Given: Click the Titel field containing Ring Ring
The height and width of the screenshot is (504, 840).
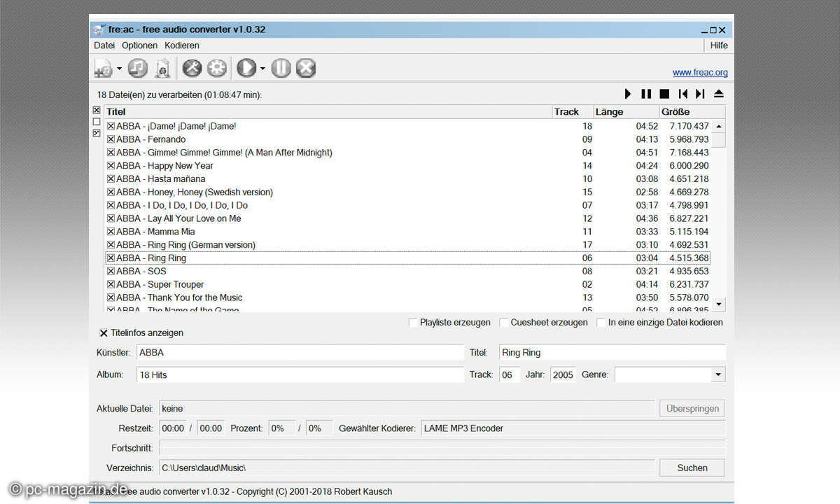Looking at the screenshot, I should click(612, 352).
